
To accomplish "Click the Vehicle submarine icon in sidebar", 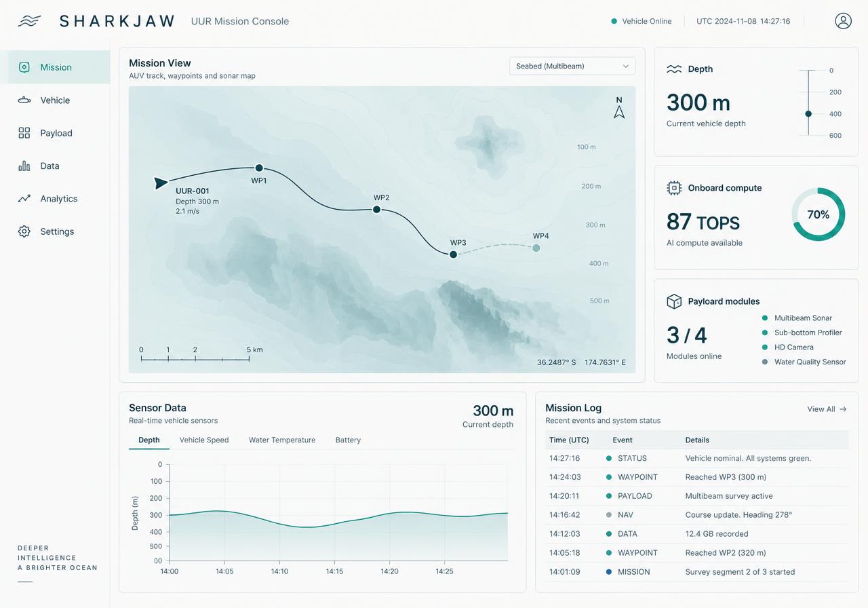I will 24,100.
